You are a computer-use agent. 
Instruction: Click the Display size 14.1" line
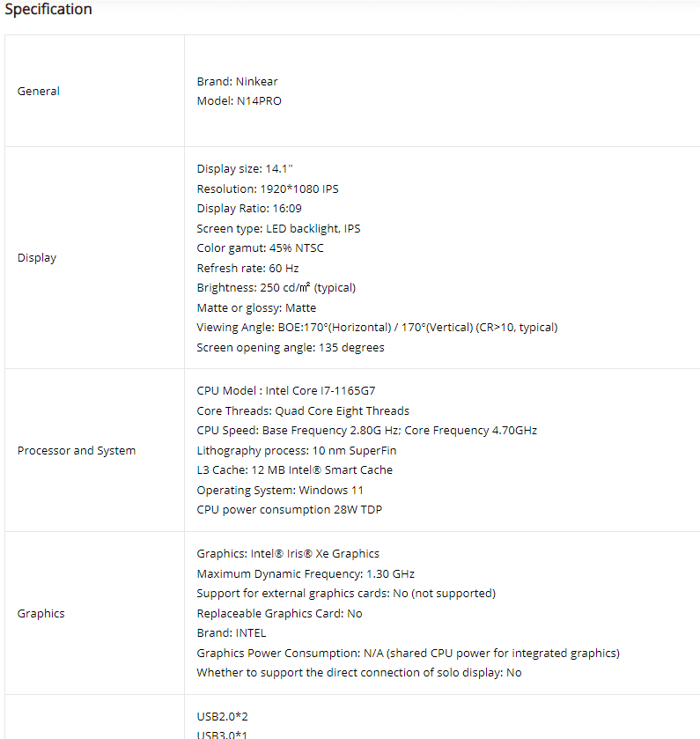click(245, 169)
